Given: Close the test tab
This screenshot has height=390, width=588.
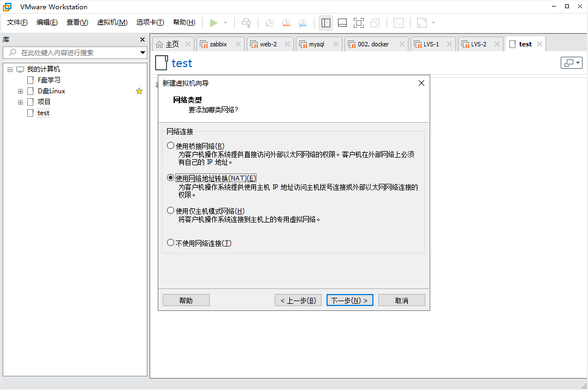Looking at the screenshot, I should (539, 44).
